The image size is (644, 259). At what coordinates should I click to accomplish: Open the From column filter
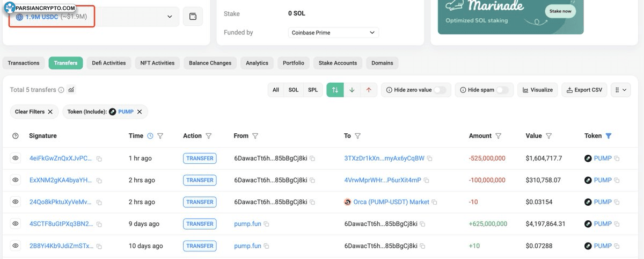(255, 136)
